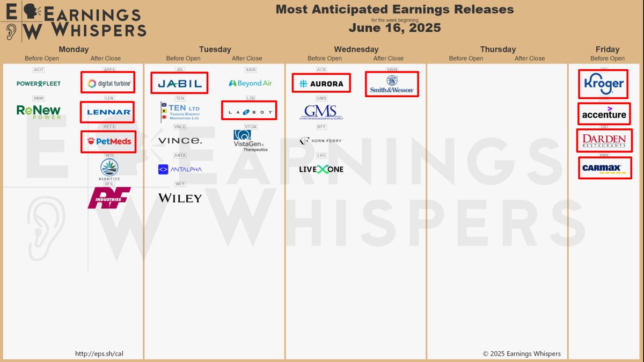
Task: Click the Accenture logo
Action: point(604,113)
